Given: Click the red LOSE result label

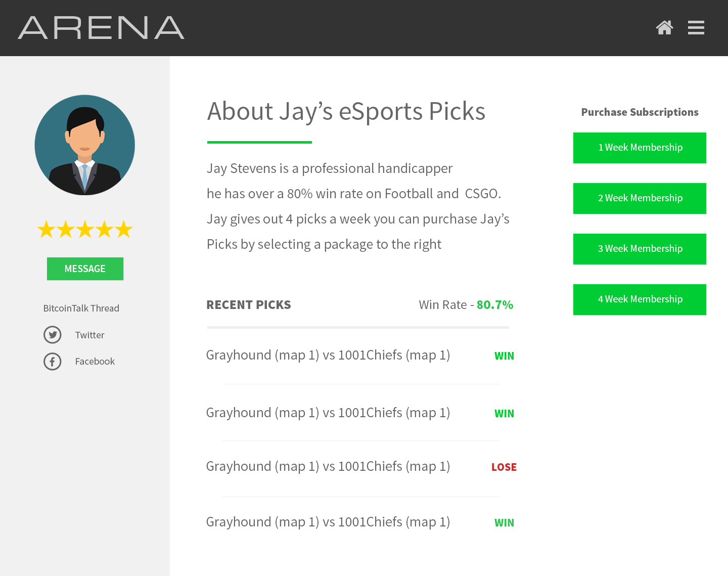Looking at the screenshot, I should pos(504,467).
